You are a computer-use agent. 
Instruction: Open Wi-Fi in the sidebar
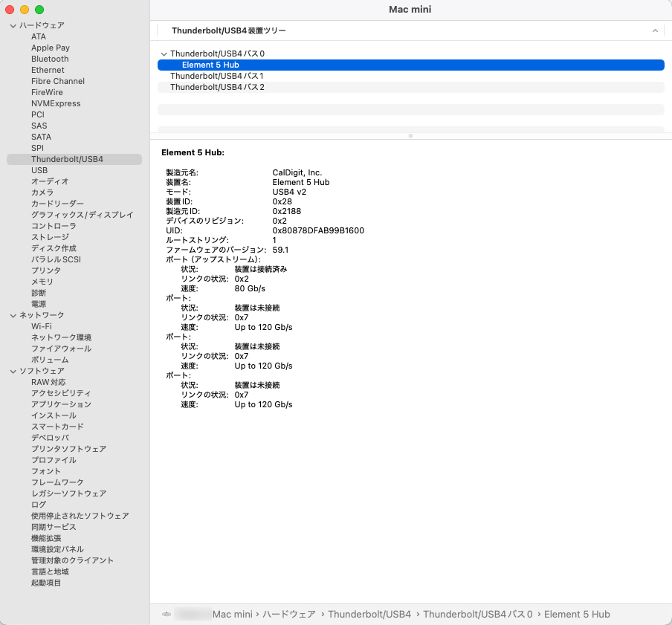(x=41, y=326)
